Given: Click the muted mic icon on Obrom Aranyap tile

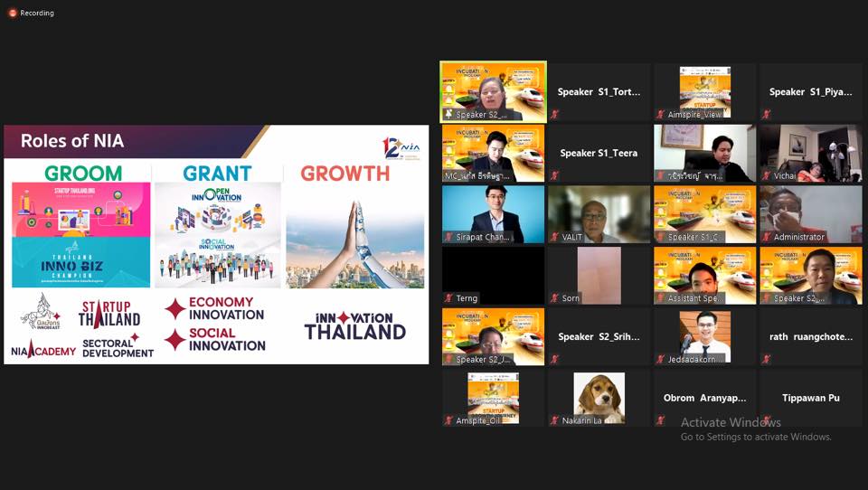Looking at the screenshot, I should click(660, 420).
